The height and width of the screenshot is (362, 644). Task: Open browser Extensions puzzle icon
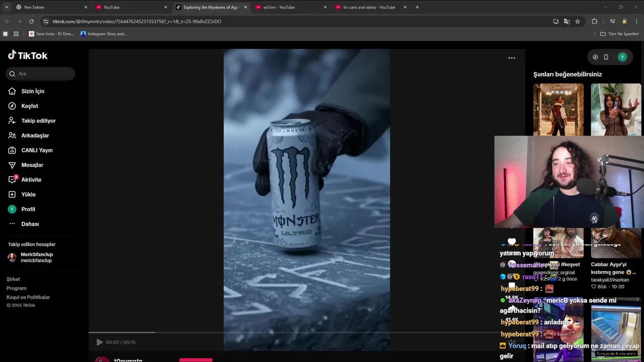point(594,22)
